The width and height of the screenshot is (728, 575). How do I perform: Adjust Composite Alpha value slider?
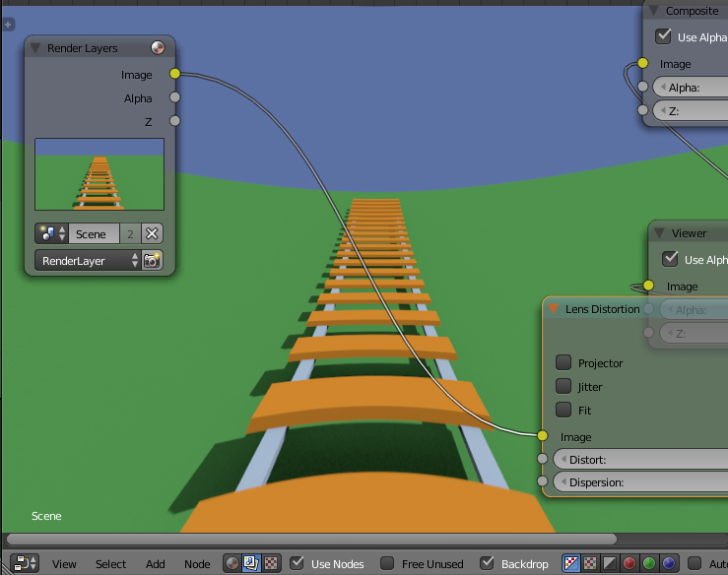click(x=691, y=88)
